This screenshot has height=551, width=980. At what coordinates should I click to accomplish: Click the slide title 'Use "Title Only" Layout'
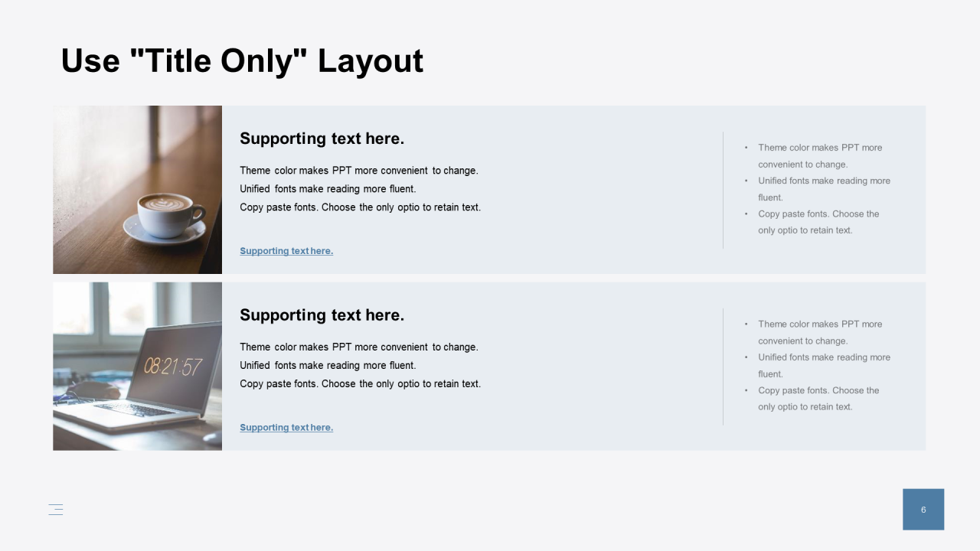242,60
